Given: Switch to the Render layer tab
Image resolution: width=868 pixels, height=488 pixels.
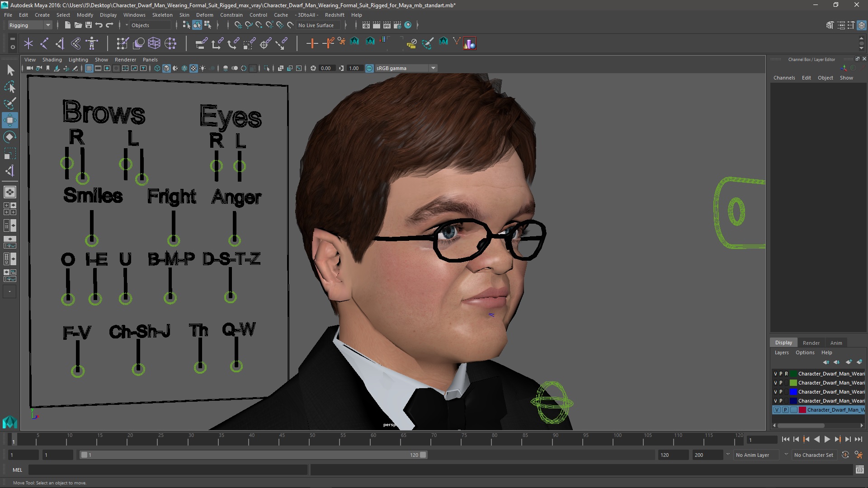Looking at the screenshot, I should tap(811, 343).
